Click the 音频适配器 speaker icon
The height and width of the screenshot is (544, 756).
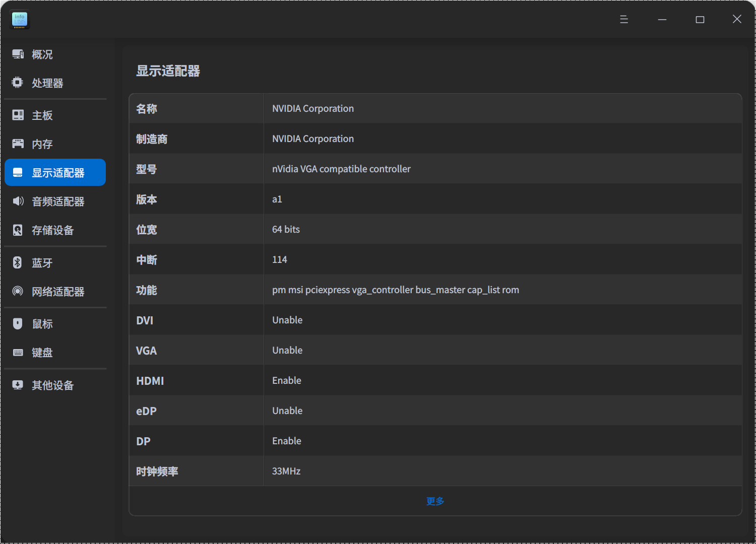click(18, 201)
